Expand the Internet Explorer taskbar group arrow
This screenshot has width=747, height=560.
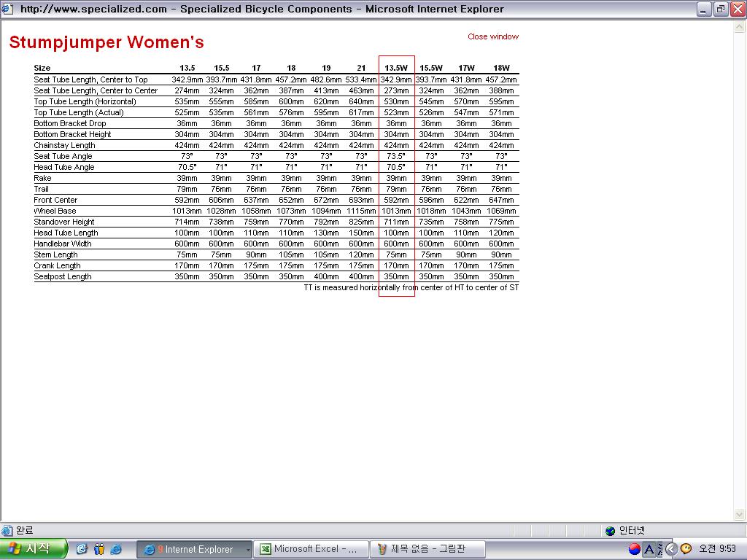(x=248, y=550)
